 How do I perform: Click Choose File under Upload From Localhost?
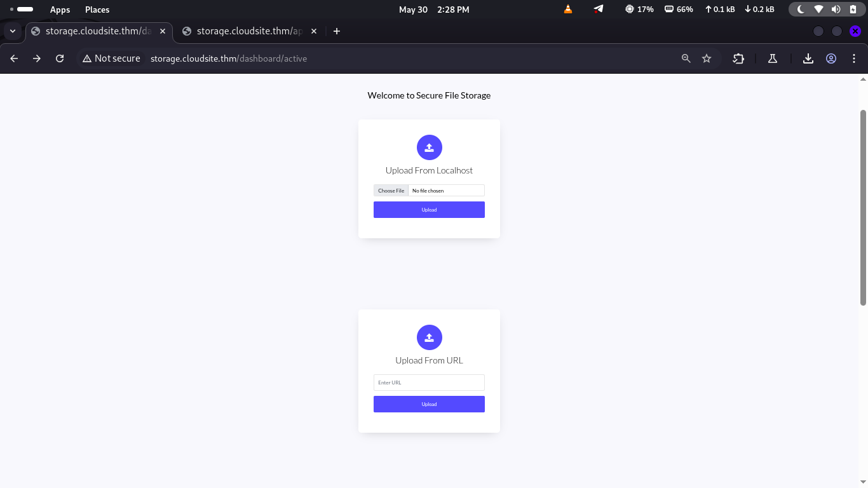[x=391, y=191]
